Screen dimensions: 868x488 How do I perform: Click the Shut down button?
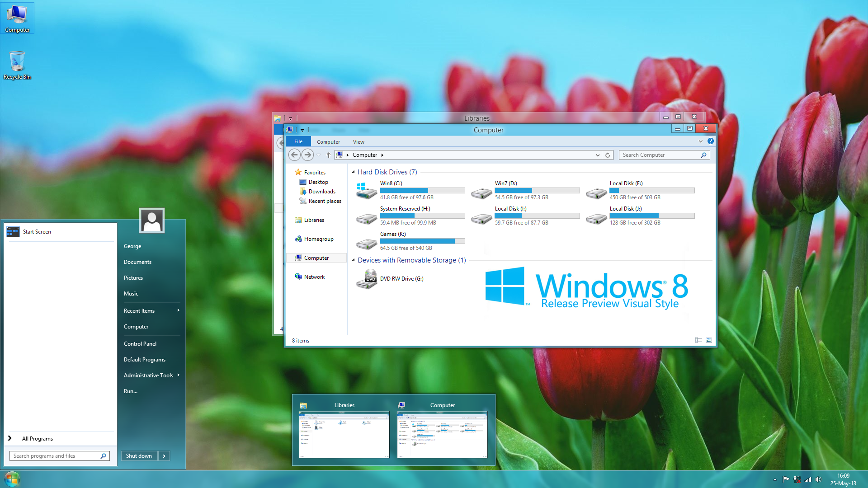(139, 456)
